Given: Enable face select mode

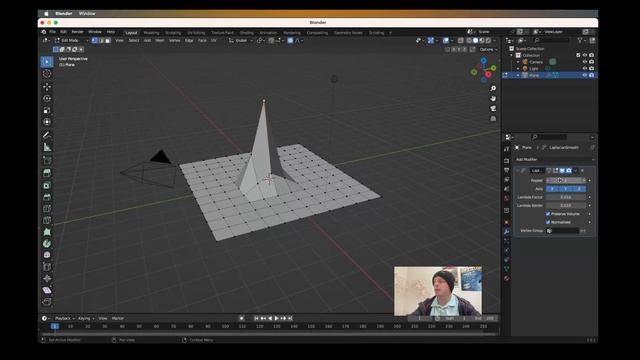Looking at the screenshot, I should 108,40.
